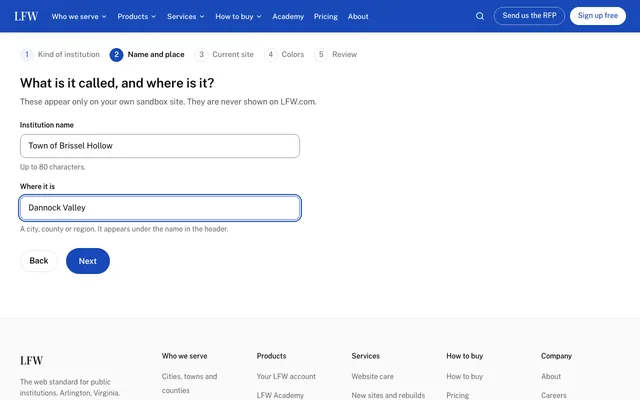This screenshot has height=400, width=640.
Task: Open the Services dropdown in navbar
Action: [185, 16]
